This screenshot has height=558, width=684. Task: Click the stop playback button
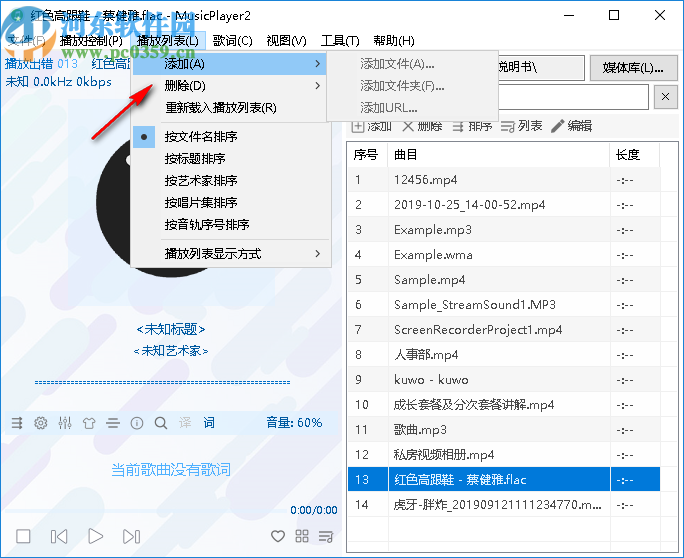(23, 536)
